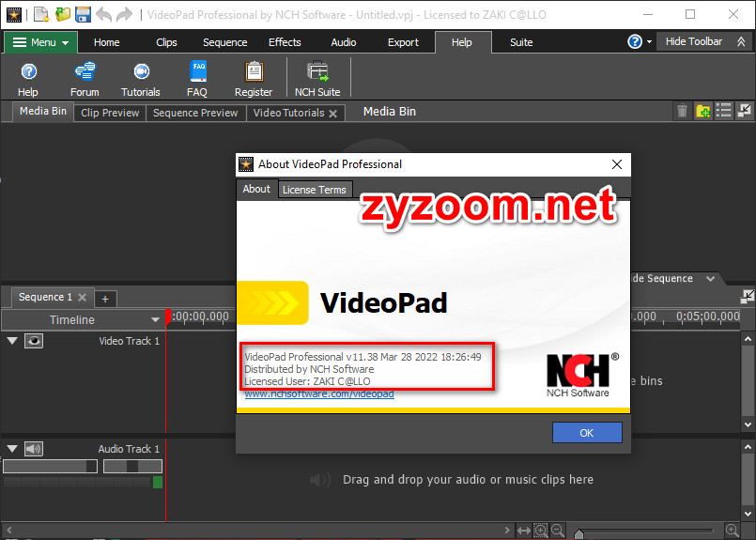756x540 pixels.
Task: Open the Export ribbon tab
Action: (403, 42)
